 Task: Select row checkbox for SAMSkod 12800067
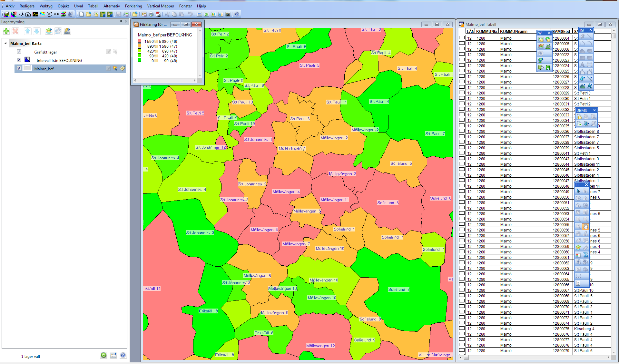462,290
